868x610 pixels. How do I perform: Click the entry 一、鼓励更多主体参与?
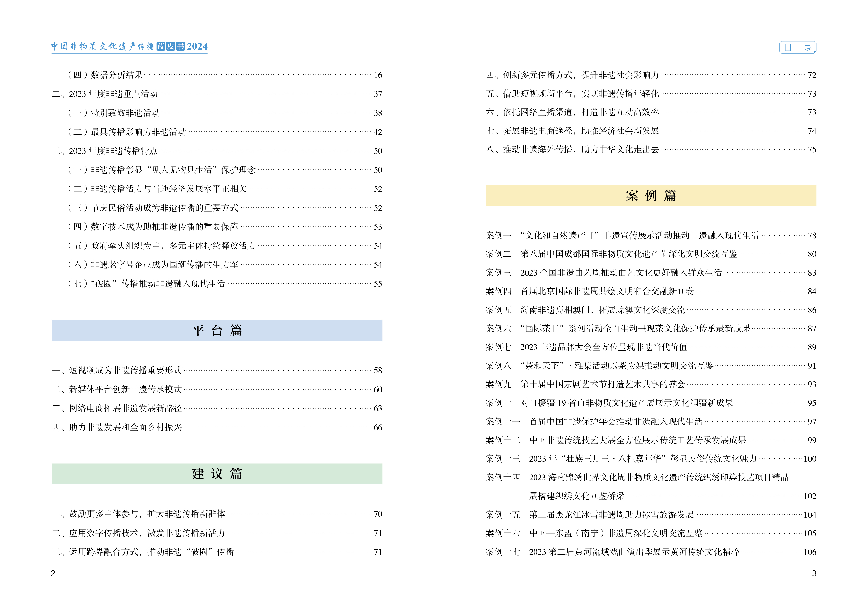(x=217, y=514)
